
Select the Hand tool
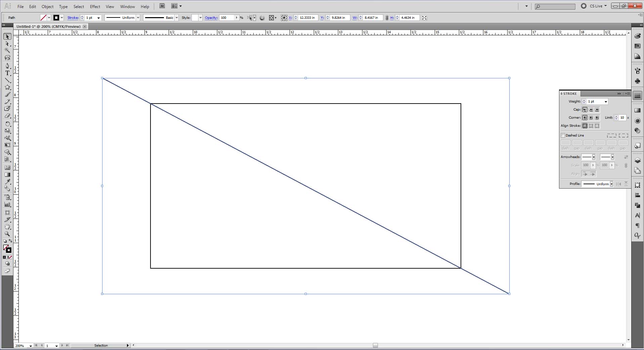[7, 227]
